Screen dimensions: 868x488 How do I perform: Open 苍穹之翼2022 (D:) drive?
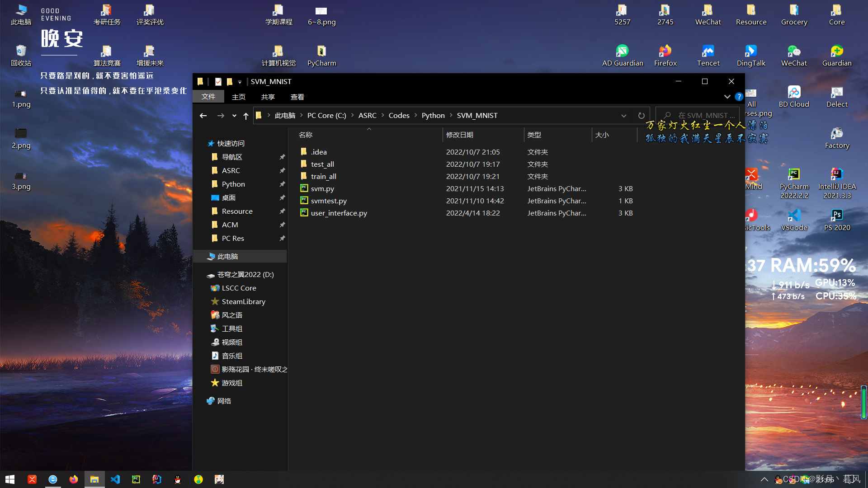245,274
